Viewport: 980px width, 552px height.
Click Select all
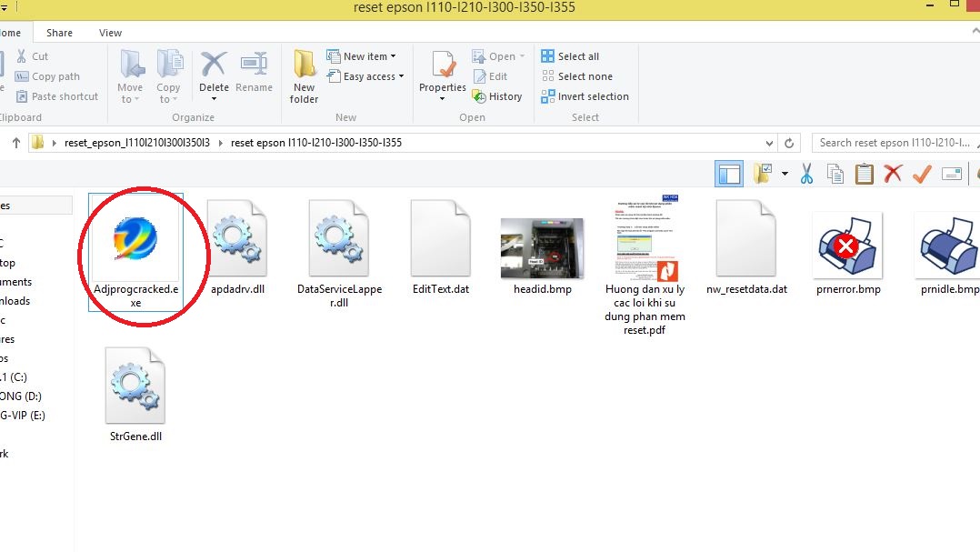click(x=570, y=56)
